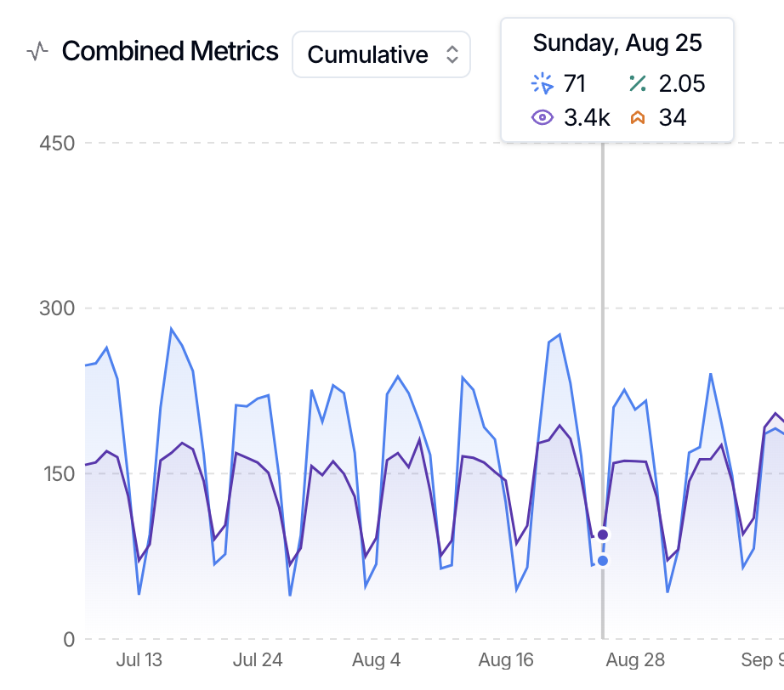Click the '3.4k' impressions value

[x=587, y=118]
